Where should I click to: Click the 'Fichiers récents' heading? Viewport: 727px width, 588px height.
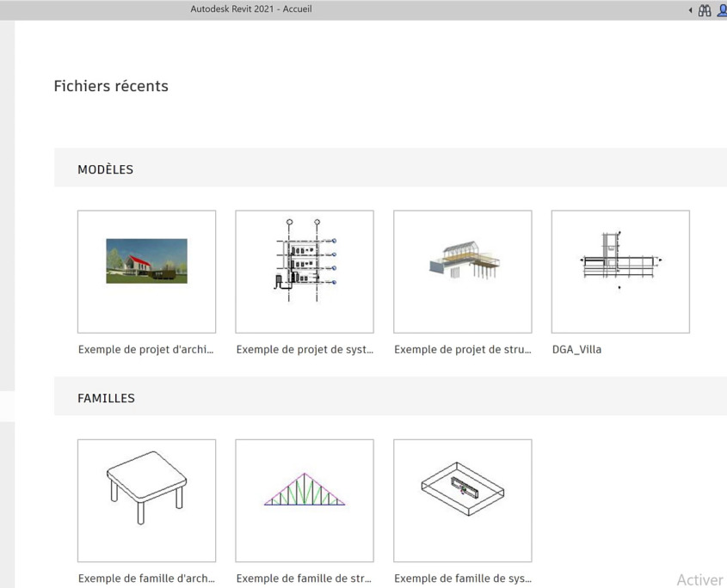(x=111, y=86)
